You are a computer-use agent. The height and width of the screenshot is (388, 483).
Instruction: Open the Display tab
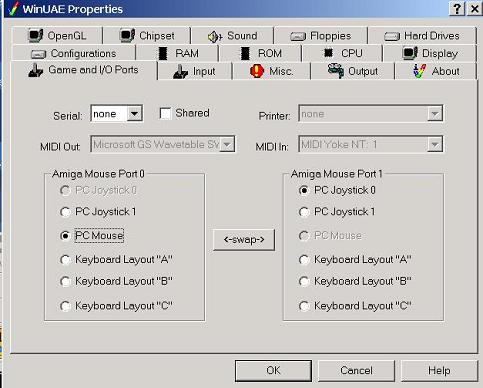pyautogui.click(x=430, y=53)
